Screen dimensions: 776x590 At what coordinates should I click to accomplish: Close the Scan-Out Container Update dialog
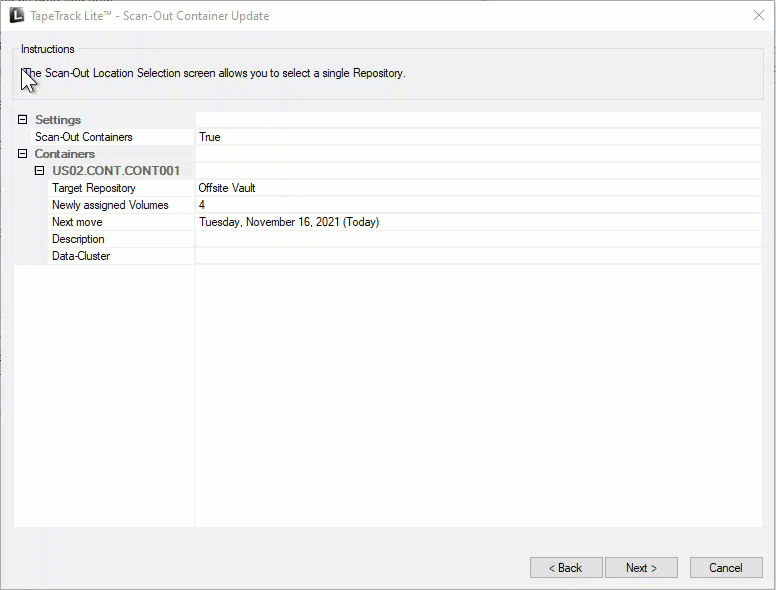(759, 15)
